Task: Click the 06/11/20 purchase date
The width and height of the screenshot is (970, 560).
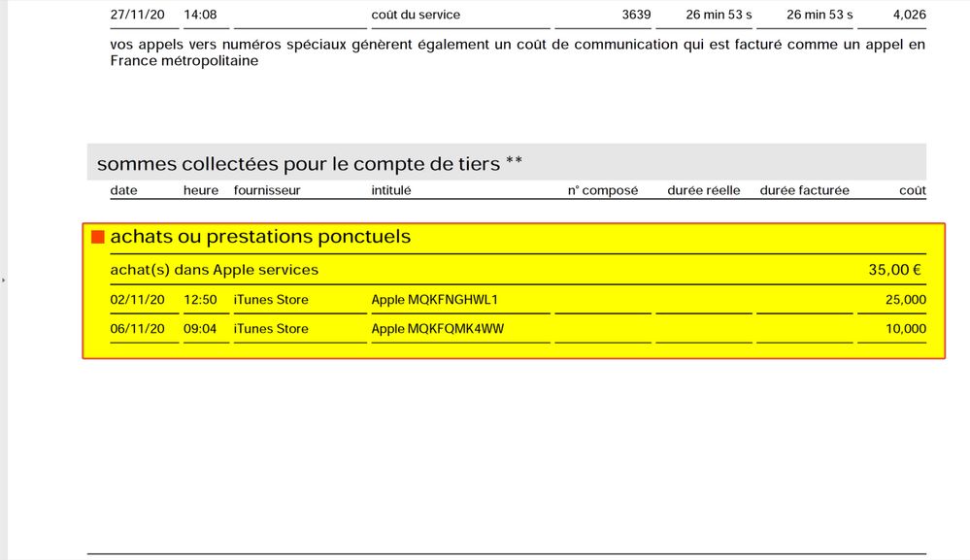Action: point(138,329)
